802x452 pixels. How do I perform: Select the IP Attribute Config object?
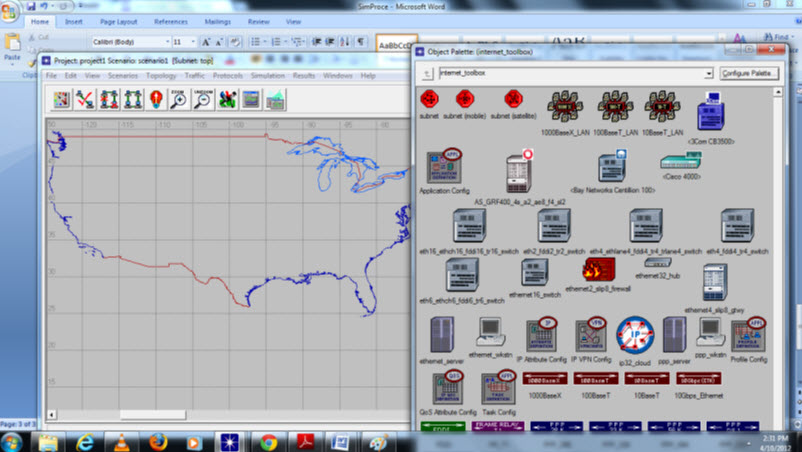point(542,335)
